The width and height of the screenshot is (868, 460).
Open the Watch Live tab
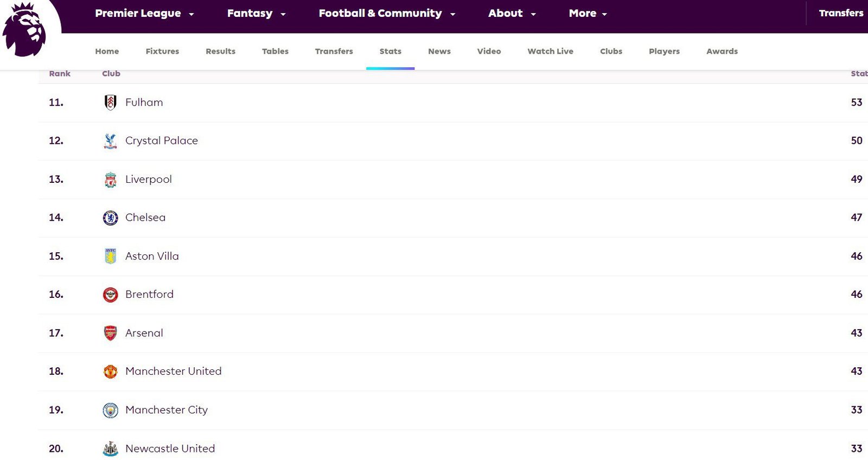click(x=550, y=51)
